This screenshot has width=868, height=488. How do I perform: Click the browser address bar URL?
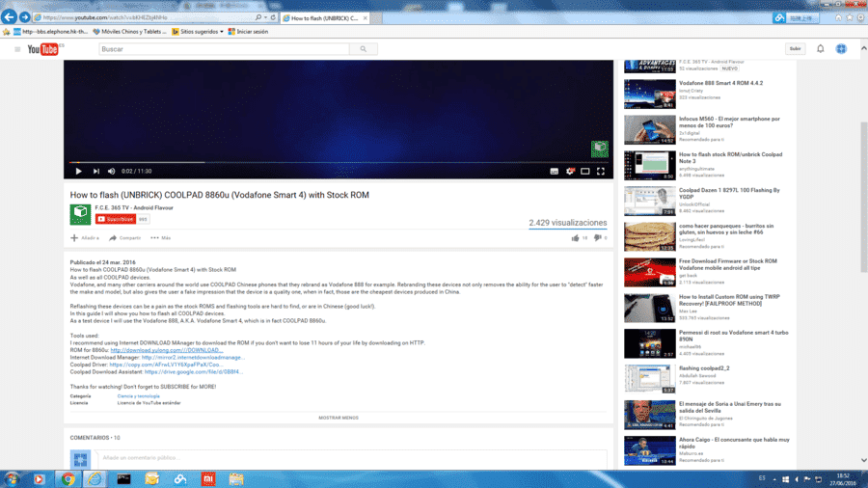point(105,17)
